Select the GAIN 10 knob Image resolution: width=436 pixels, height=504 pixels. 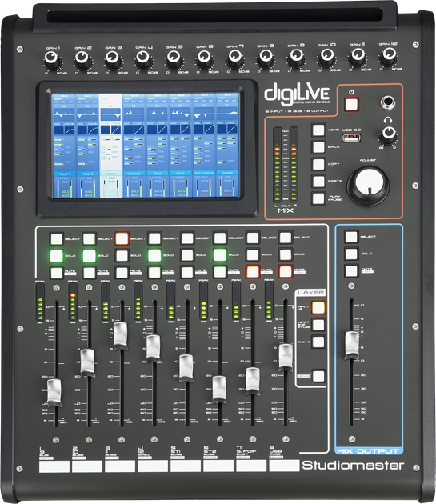tap(326, 58)
